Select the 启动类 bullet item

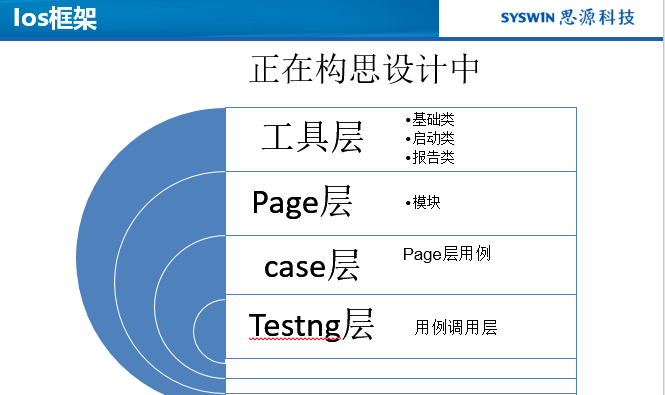click(430, 138)
